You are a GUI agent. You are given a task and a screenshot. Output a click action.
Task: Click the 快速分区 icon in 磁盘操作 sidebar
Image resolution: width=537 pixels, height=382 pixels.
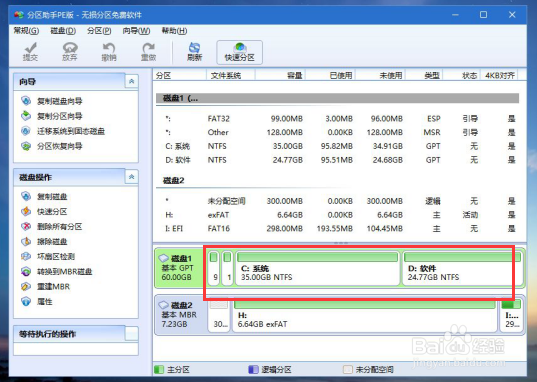(x=26, y=211)
